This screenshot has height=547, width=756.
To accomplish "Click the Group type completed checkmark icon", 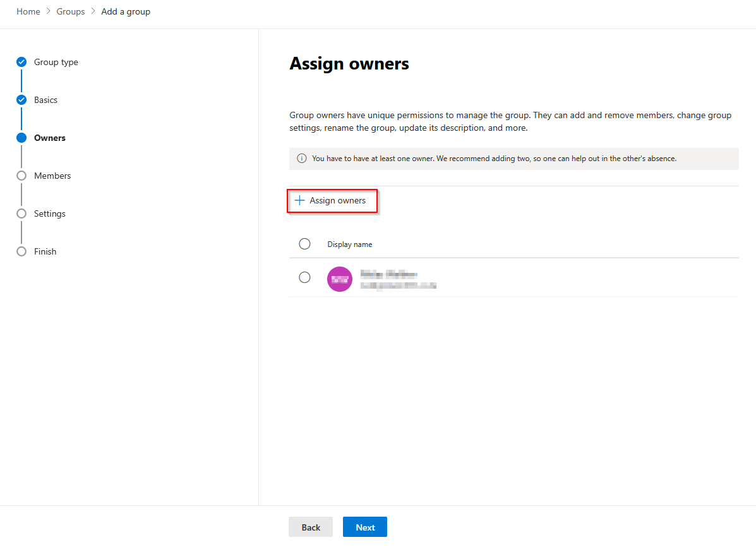I will tap(21, 62).
